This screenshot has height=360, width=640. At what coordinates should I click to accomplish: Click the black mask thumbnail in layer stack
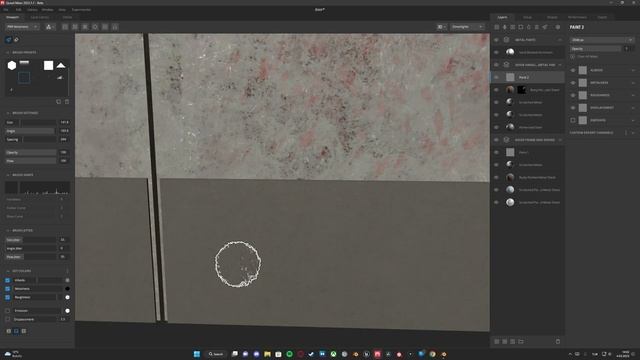(522, 89)
